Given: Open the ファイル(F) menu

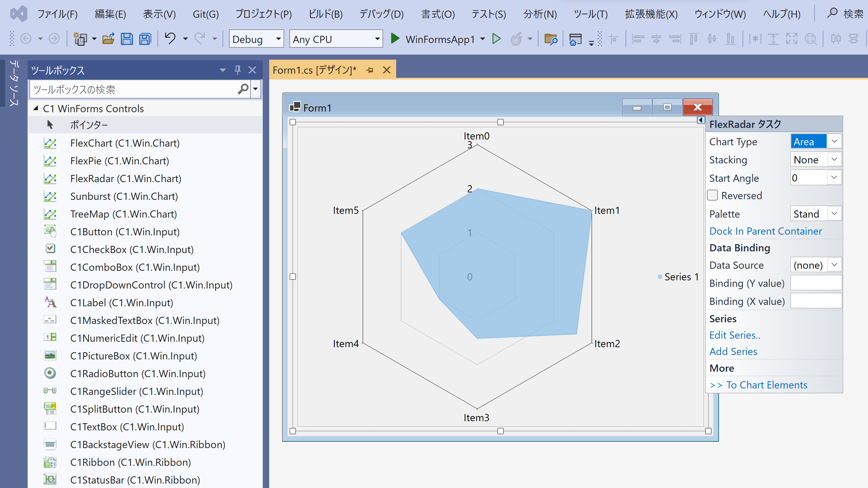Looking at the screenshot, I should click(57, 14).
